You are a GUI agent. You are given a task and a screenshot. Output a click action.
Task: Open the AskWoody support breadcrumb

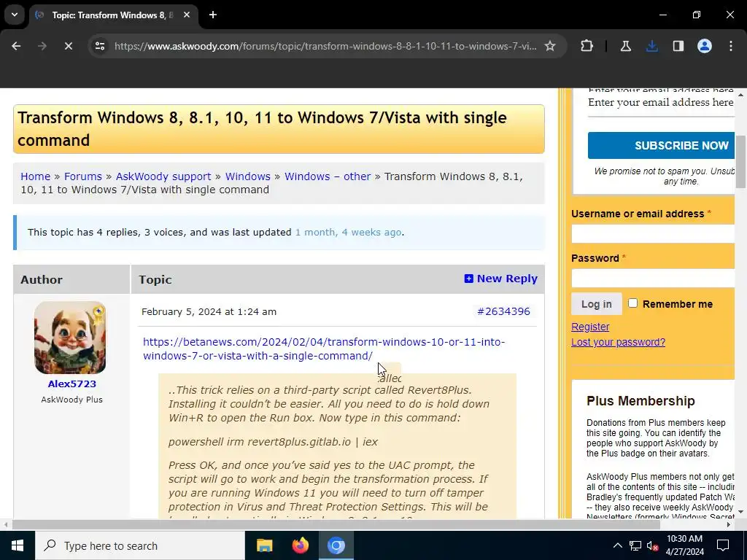coord(163,176)
